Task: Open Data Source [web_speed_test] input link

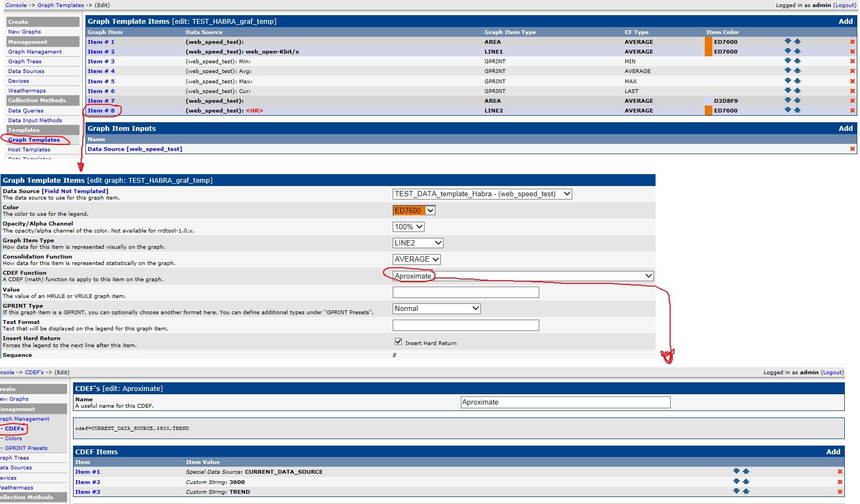Action: 135,149
